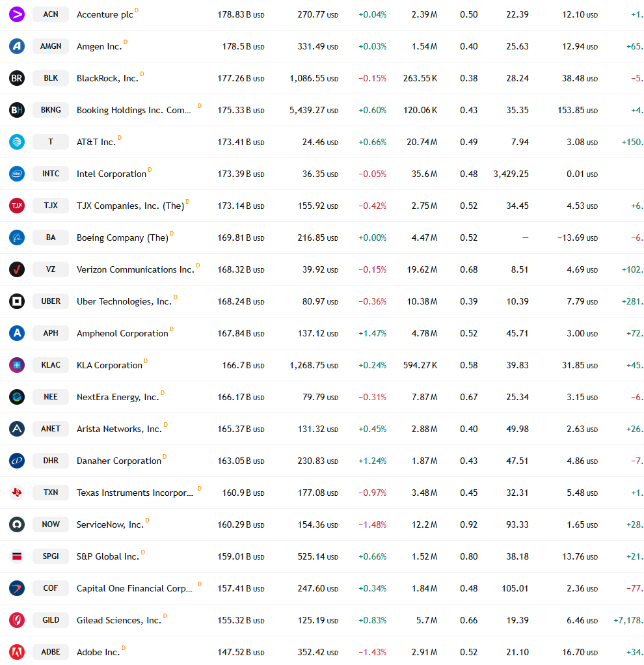Open the Adobe Inc. company link

tap(98, 652)
